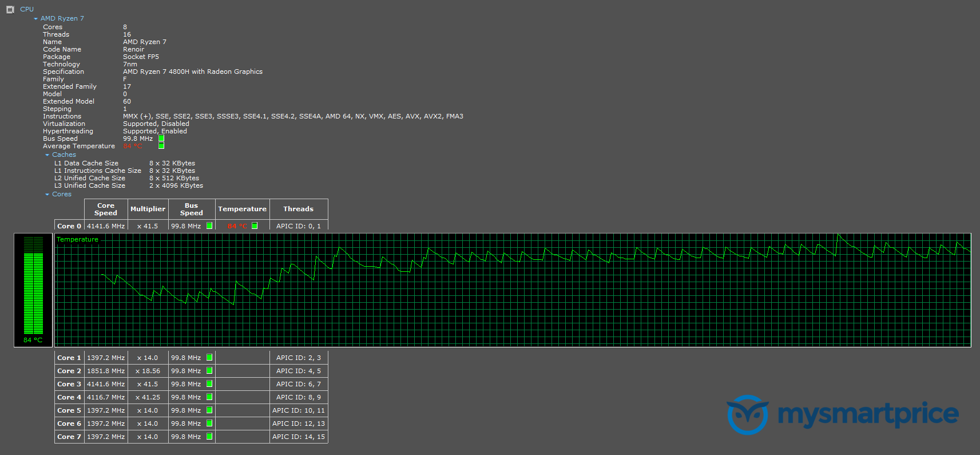Click the Temperature label in the graph
This screenshot has width=980, height=455.
(x=77, y=239)
